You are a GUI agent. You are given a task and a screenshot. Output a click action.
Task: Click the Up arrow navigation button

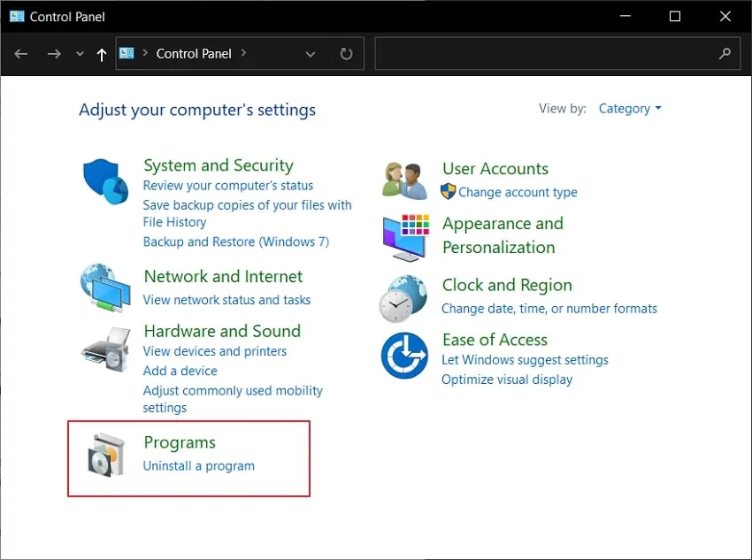click(102, 54)
